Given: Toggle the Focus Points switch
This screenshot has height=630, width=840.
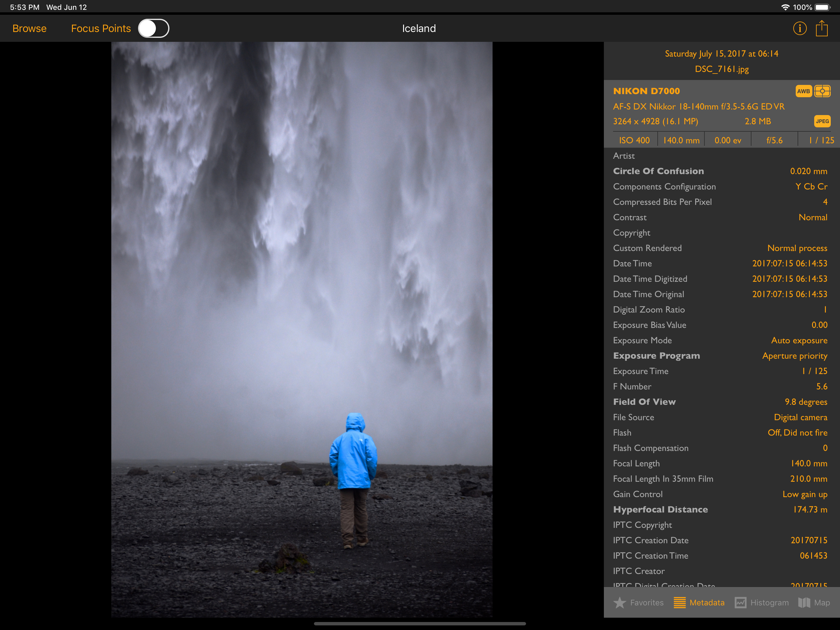Looking at the screenshot, I should coord(153,29).
